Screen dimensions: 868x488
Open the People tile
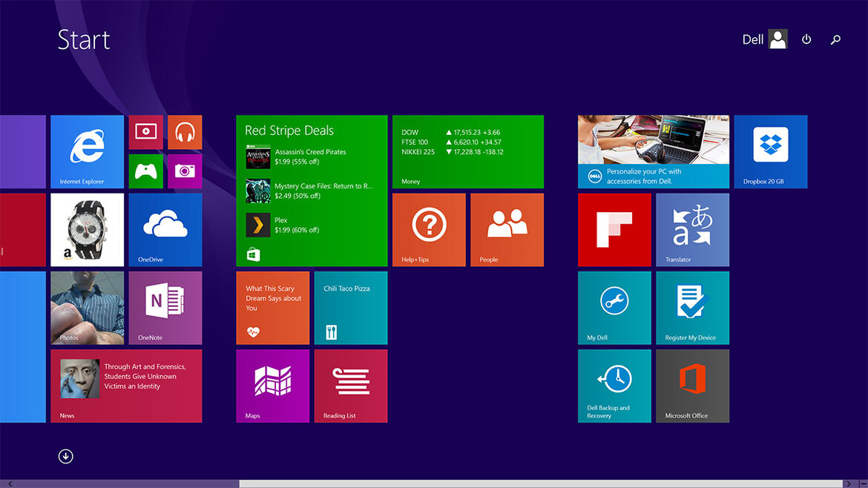(507, 230)
